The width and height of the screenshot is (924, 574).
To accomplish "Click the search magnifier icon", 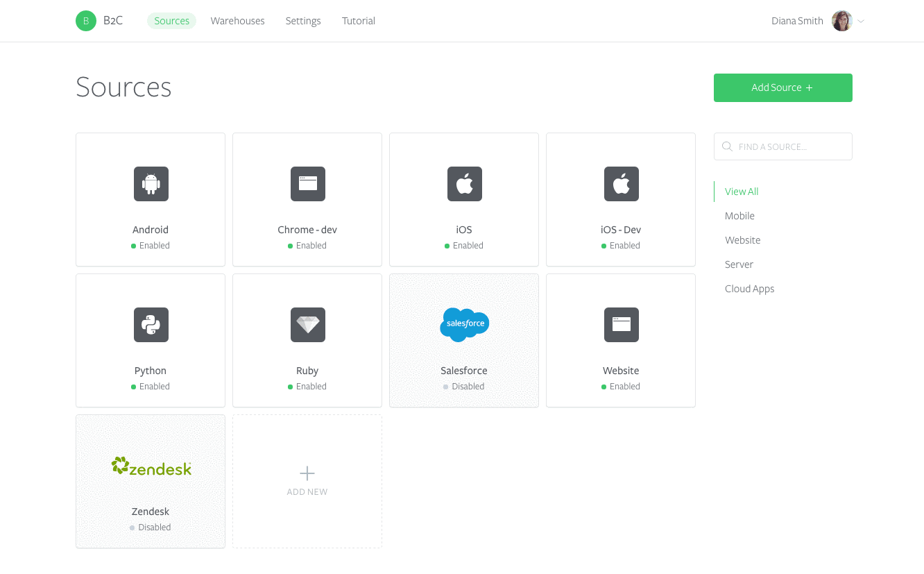I will click(x=727, y=146).
